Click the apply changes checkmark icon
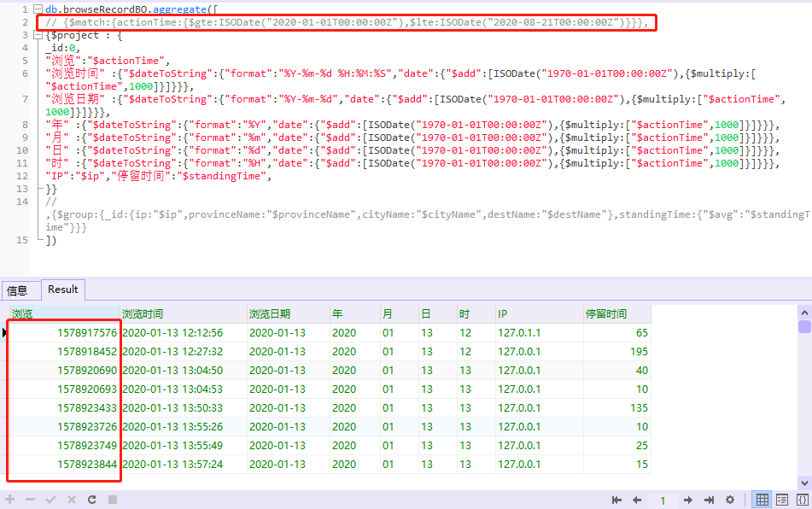This screenshot has height=509, width=812. click(x=50, y=500)
